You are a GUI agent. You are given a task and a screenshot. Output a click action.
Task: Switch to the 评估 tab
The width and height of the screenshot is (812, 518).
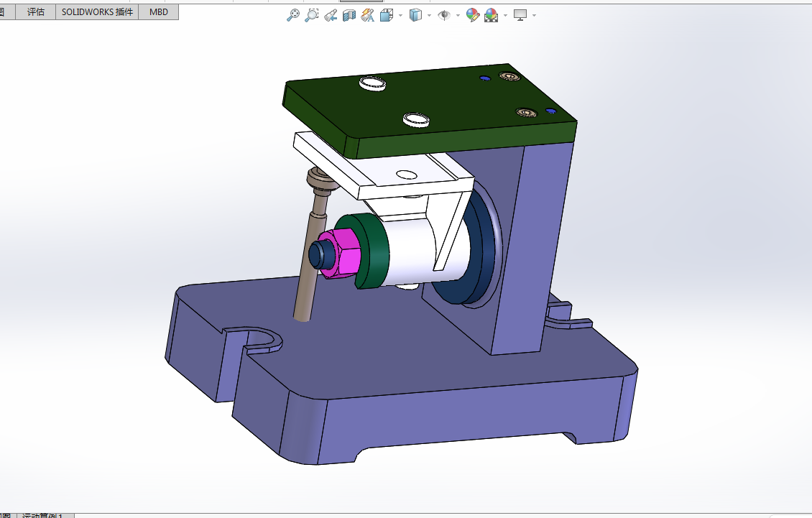click(x=36, y=12)
